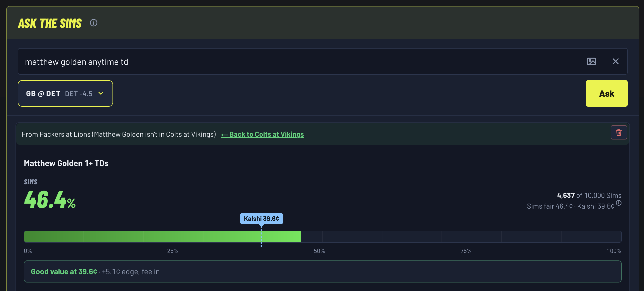This screenshot has width=644, height=291.
Task: Open the Ask the Sims info icon
Action: (x=93, y=23)
